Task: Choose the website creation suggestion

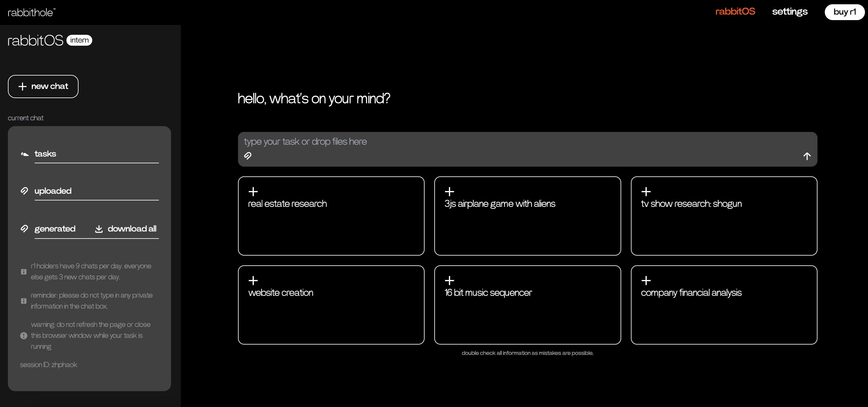Action: coord(331,305)
